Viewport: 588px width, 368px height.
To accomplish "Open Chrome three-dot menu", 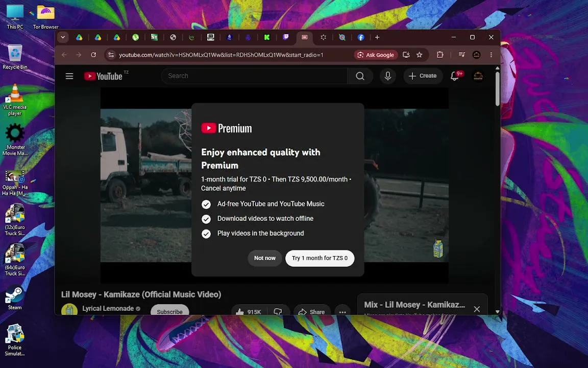I will pyautogui.click(x=491, y=55).
